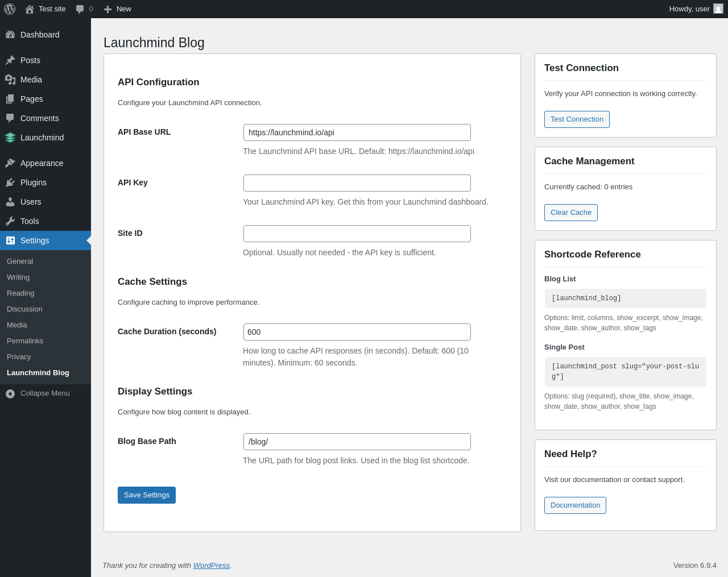Click the user avatar in top bar
The image size is (728, 577).
pyautogui.click(x=718, y=9)
